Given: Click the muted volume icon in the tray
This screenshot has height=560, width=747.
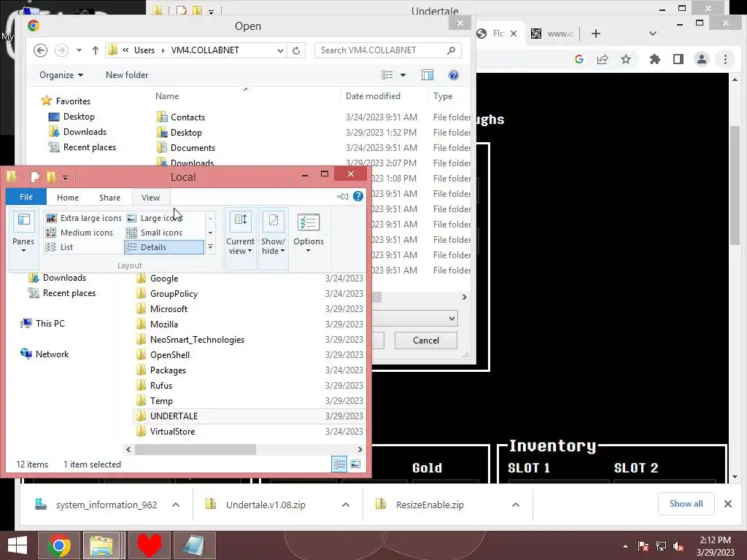Looking at the screenshot, I should (678, 545).
